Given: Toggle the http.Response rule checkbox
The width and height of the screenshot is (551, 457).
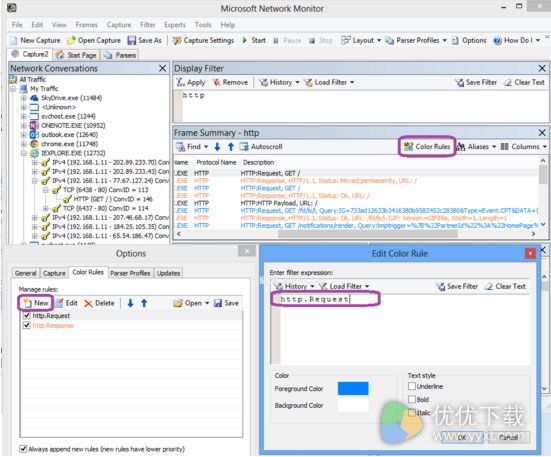Looking at the screenshot, I should (x=26, y=325).
